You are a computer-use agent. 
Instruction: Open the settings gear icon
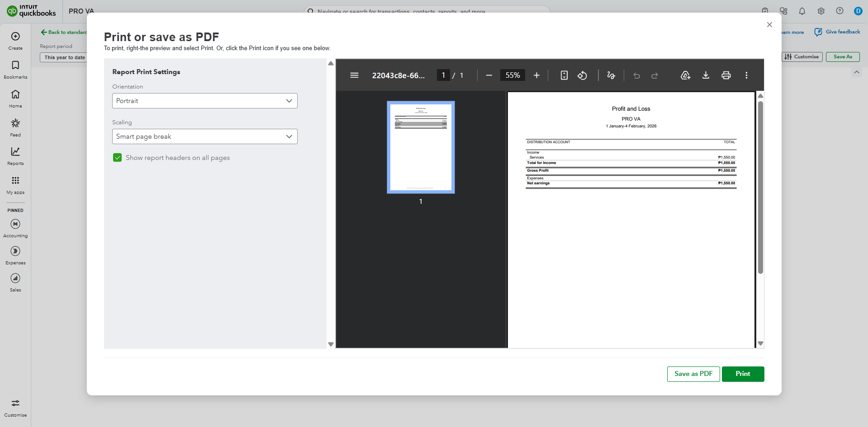(x=821, y=11)
